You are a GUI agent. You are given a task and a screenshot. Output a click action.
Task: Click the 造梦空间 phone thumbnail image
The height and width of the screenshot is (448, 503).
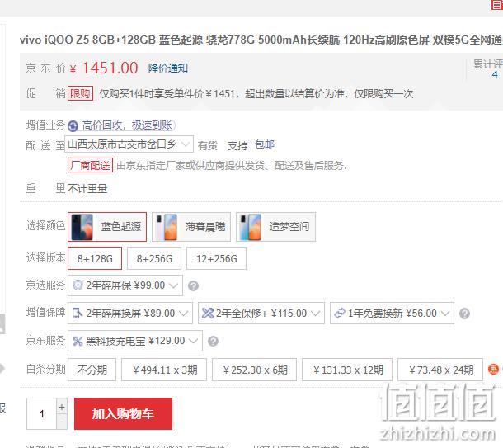pos(251,227)
